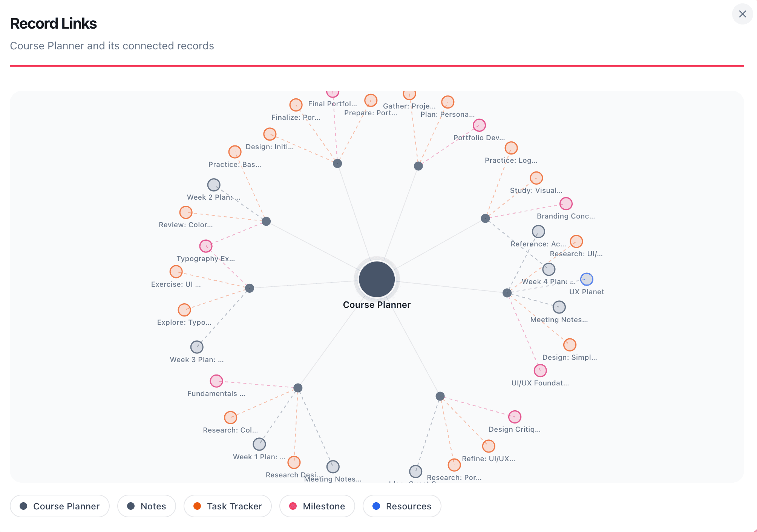This screenshot has width=757, height=532.
Task: Select the central Course Planner node
Action: click(x=377, y=279)
